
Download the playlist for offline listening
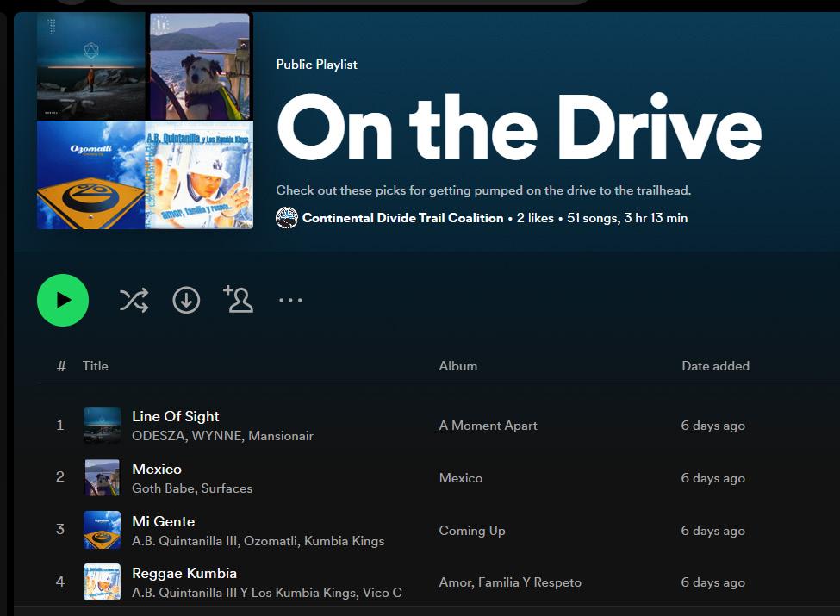coord(186,300)
